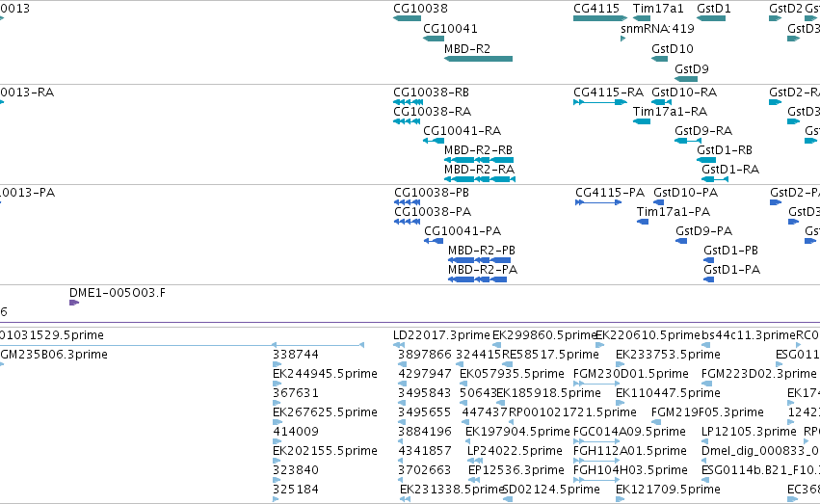820x504 pixels.
Task: Select EST FGM219F05.3prime
Action: pos(707,413)
